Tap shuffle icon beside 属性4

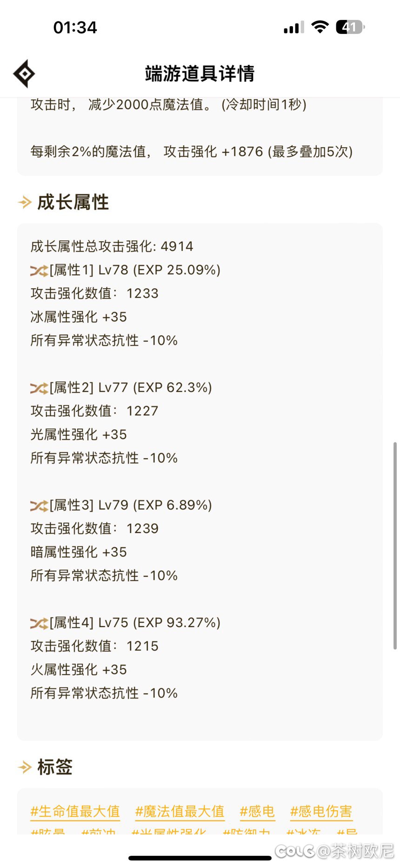pyautogui.click(x=39, y=623)
